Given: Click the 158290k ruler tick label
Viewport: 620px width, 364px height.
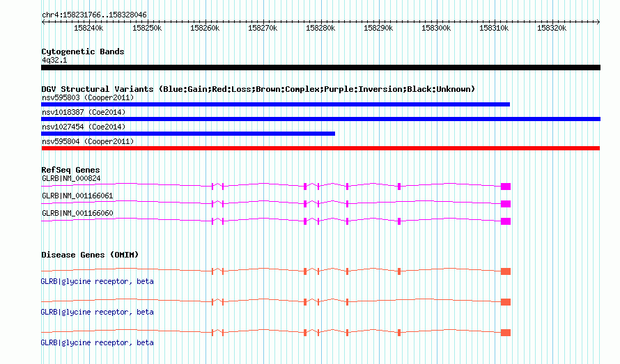Looking at the screenshot, I should 378,28.
